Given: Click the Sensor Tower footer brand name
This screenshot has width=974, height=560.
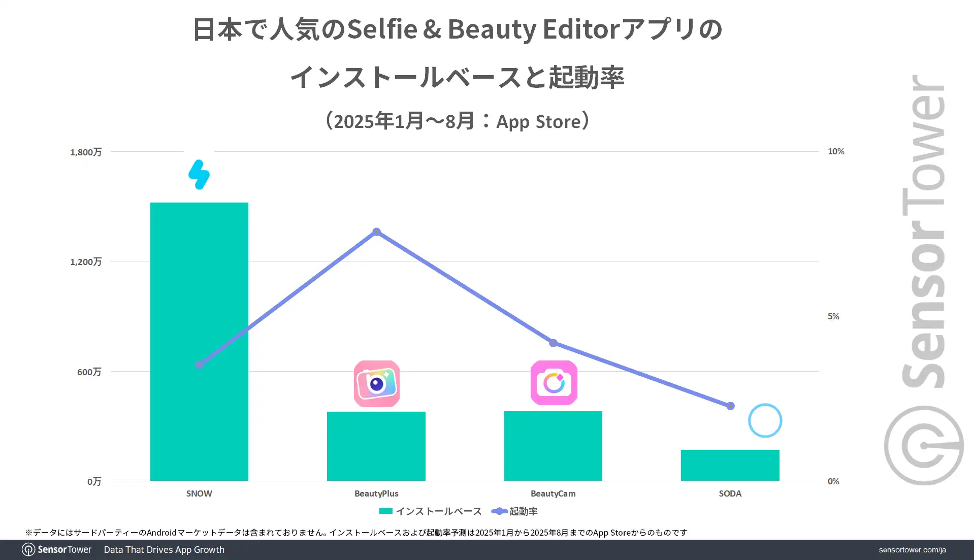Looking at the screenshot, I should coord(64,550).
